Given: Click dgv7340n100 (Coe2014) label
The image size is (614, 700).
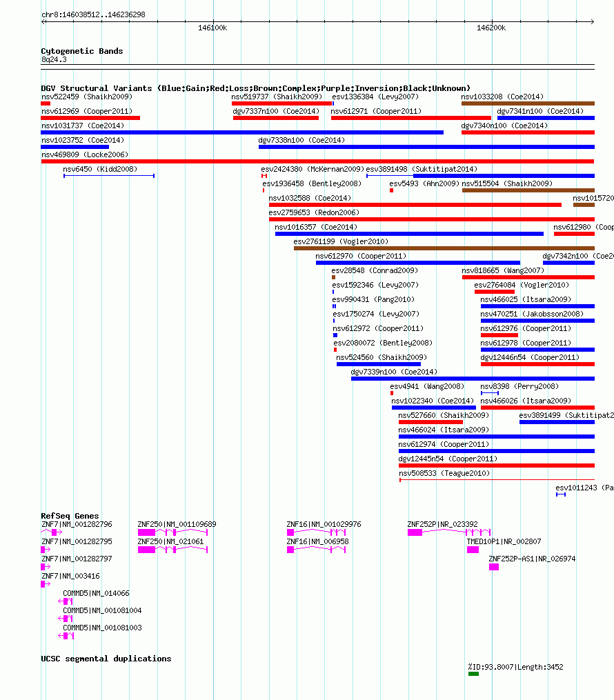Looking at the screenshot, I should [x=504, y=126].
